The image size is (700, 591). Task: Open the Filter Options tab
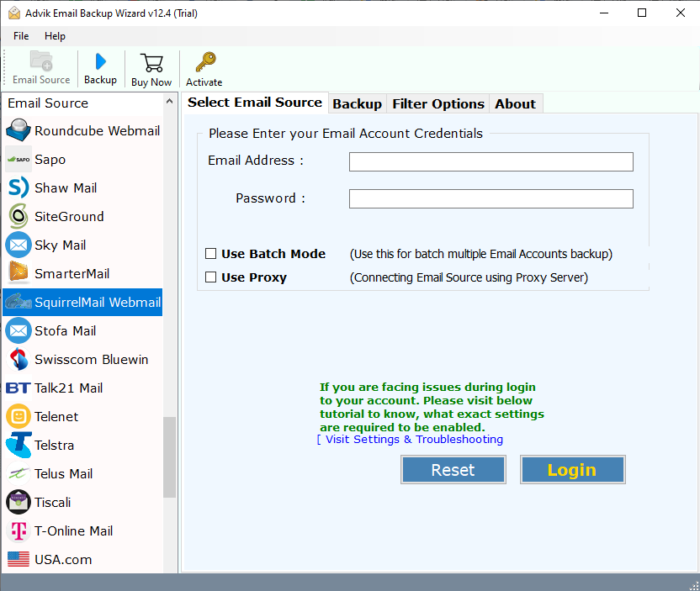(438, 104)
